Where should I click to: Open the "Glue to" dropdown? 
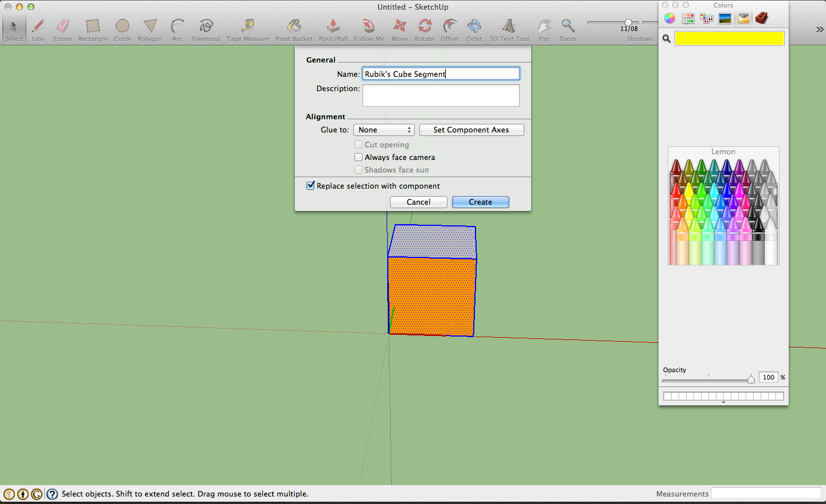[x=383, y=130]
